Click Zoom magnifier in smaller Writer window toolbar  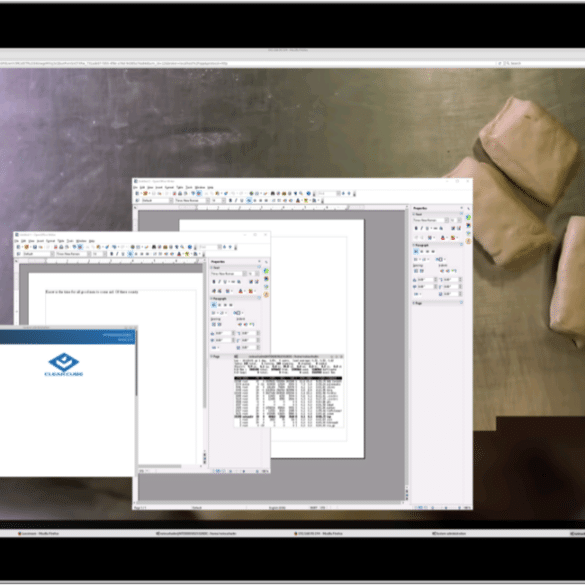(182, 247)
